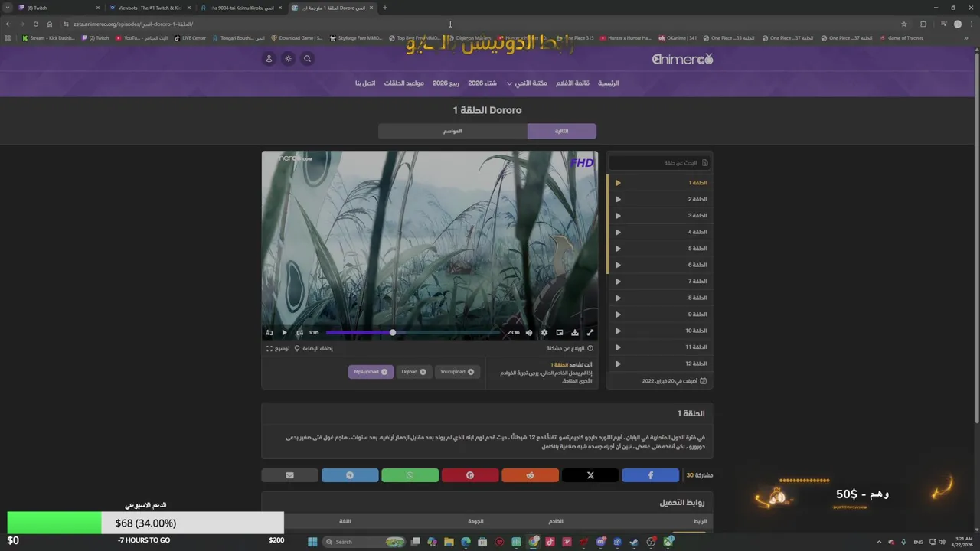Screen dimensions: 980x551
Task: Open ربيع 2026 nav item
Action: [x=446, y=83]
